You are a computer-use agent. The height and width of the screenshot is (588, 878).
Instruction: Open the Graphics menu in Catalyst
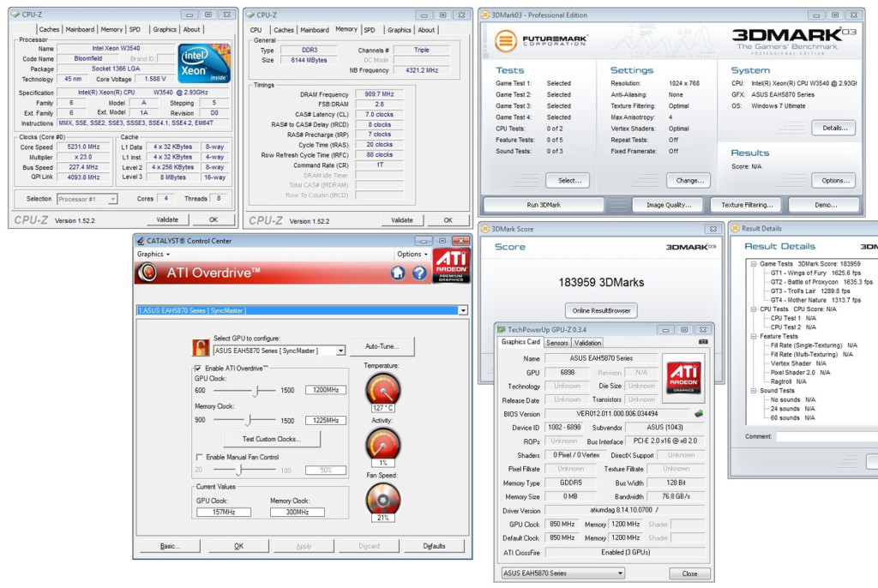click(x=153, y=255)
